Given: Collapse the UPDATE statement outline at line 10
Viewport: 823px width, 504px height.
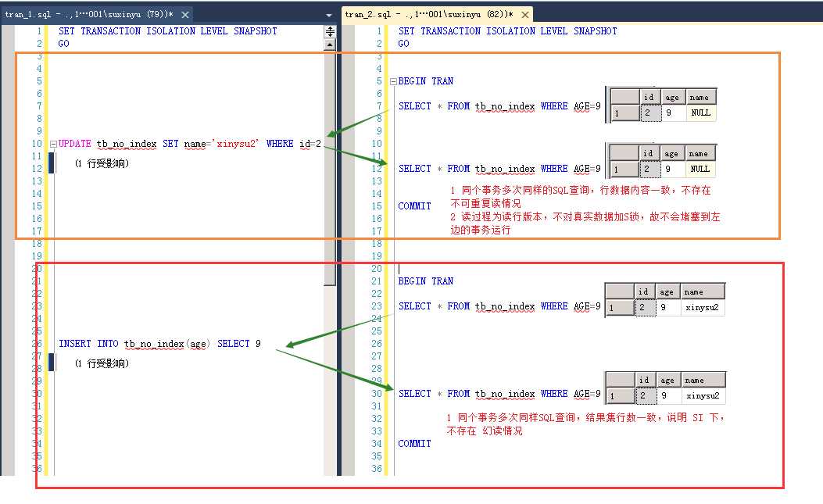Looking at the screenshot, I should [53, 144].
